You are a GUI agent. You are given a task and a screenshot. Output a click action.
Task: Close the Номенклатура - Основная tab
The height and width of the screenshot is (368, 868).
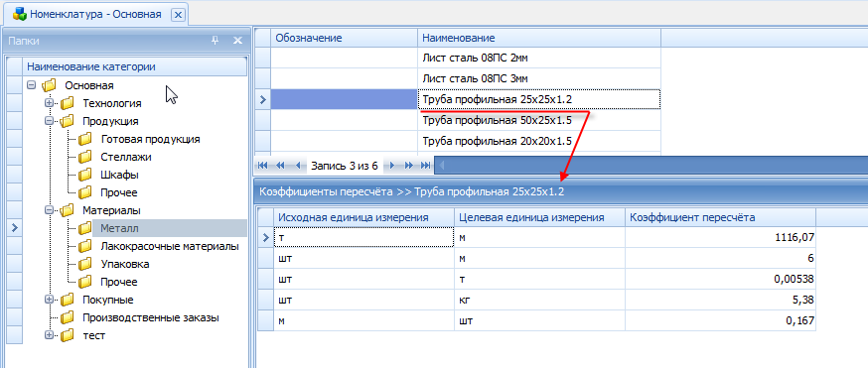click(x=178, y=15)
